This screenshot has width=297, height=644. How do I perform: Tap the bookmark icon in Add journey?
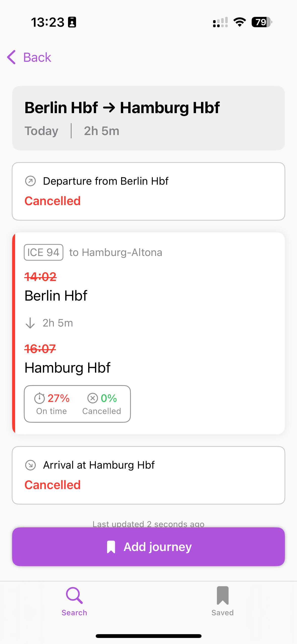[x=111, y=547]
